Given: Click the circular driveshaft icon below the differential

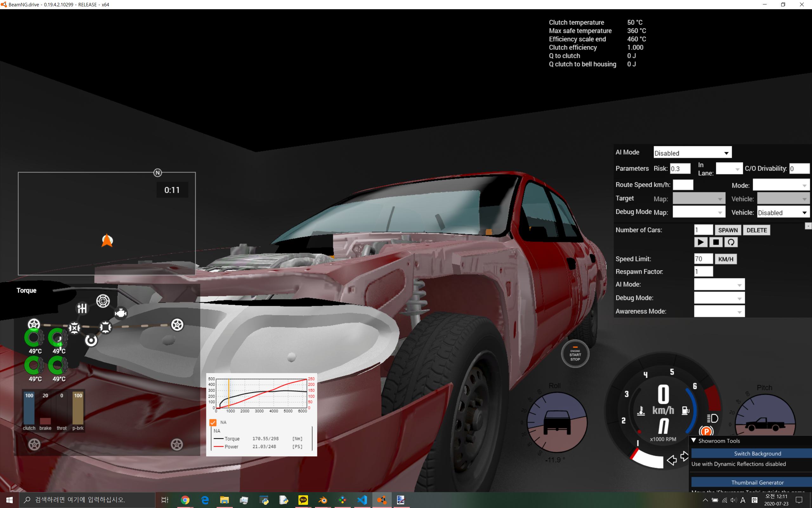Looking at the screenshot, I should tap(91, 340).
